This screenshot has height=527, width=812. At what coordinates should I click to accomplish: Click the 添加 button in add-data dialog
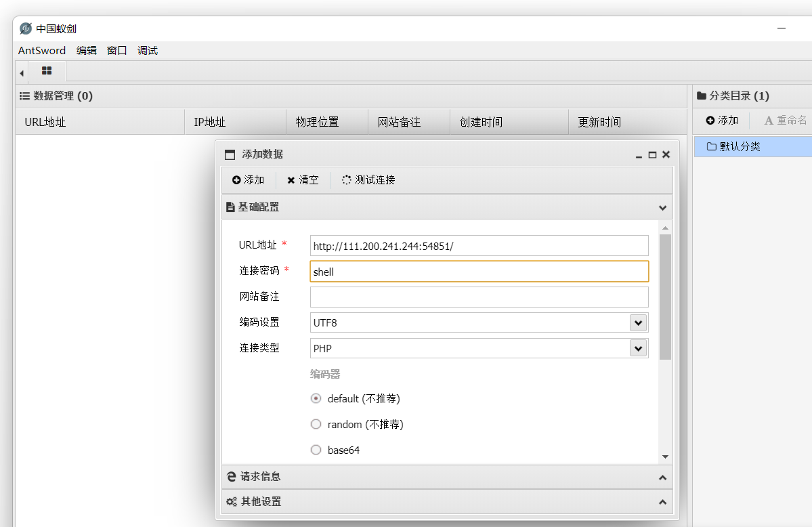(x=248, y=180)
